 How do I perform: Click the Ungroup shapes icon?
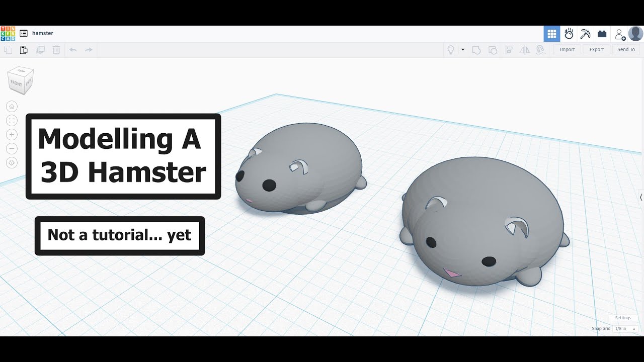coord(493,50)
